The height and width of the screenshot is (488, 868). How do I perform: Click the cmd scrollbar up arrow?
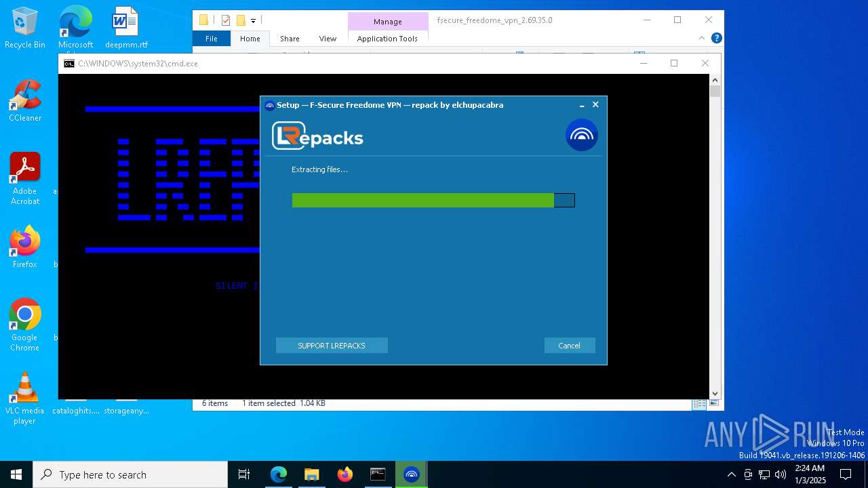point(715,80)
